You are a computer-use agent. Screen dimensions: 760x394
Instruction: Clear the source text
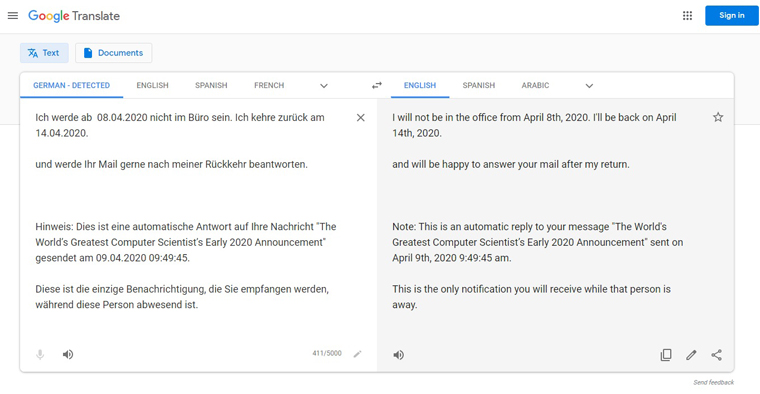pyautogui.click(x=361, y=117)
